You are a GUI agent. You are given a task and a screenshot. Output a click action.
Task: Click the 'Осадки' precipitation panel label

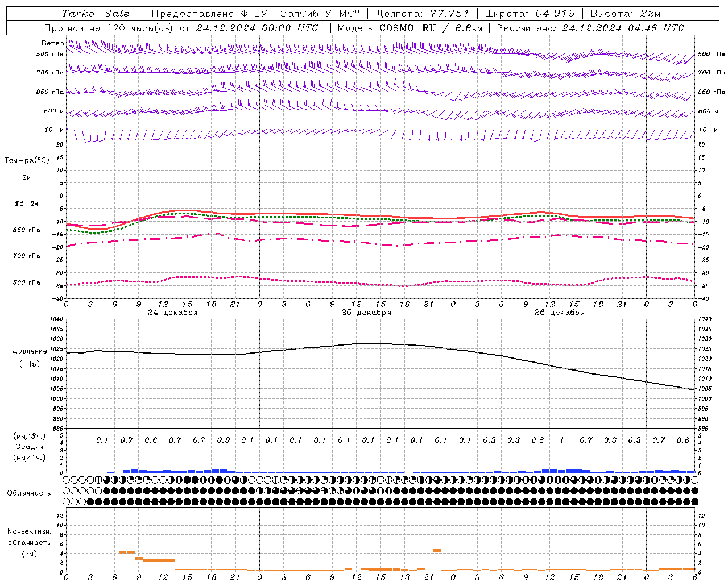click(x=29, y=447)
